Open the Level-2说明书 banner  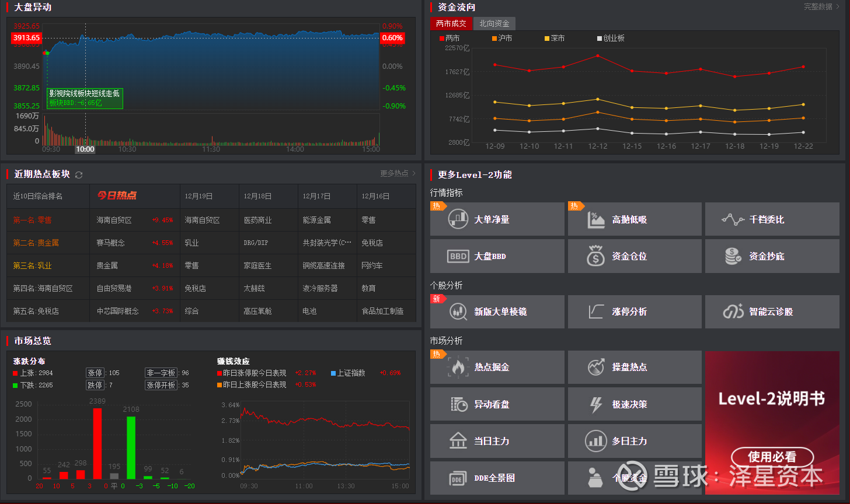tap(772, 422)
